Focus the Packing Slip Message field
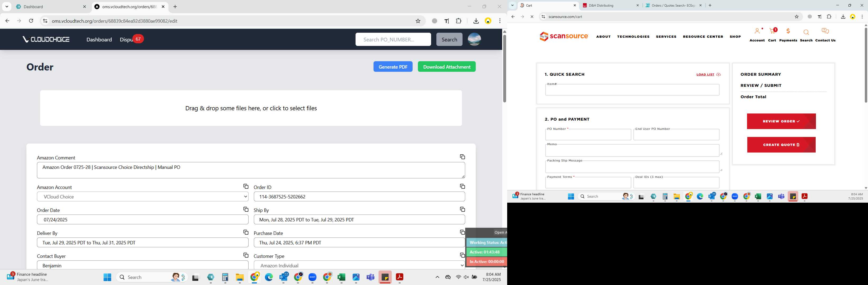This screenshot has height=285, width=868. pyautogui.click(x=632, y=167)
